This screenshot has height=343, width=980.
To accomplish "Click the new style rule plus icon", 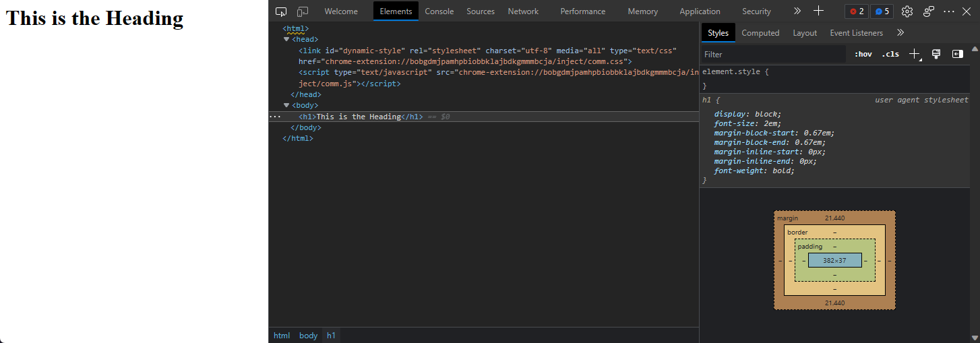I will [x=915, y=54].
